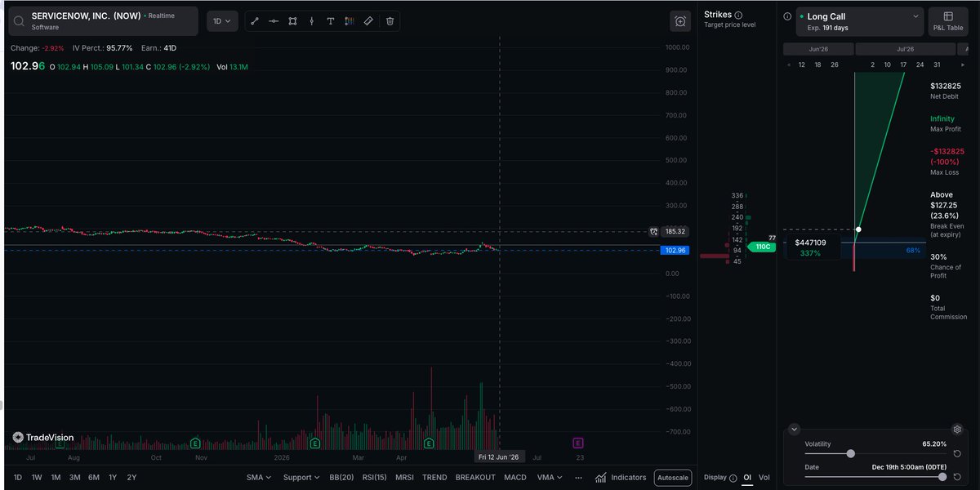
Task: Set chart range to 6M
Action: tap(94, 477)
